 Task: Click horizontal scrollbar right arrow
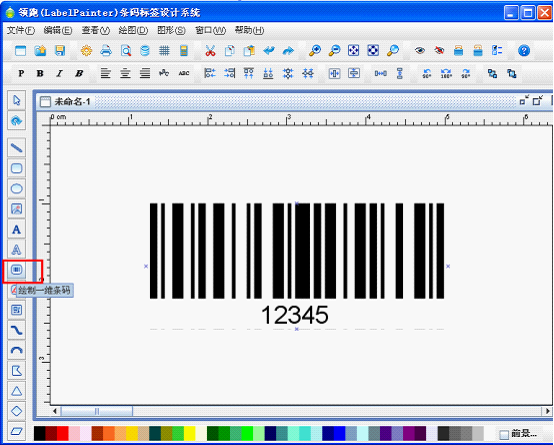(x=547, y=411)
